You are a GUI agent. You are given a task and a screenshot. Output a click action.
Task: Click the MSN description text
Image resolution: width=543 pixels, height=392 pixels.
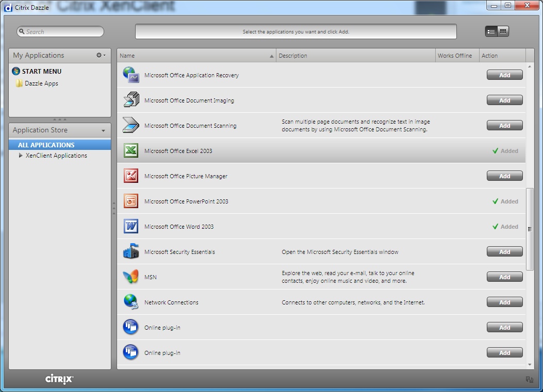[348, 277]
